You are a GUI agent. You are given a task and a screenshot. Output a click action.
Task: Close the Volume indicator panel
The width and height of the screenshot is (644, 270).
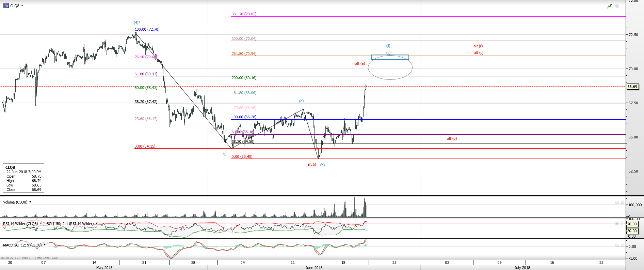[622, 202]
